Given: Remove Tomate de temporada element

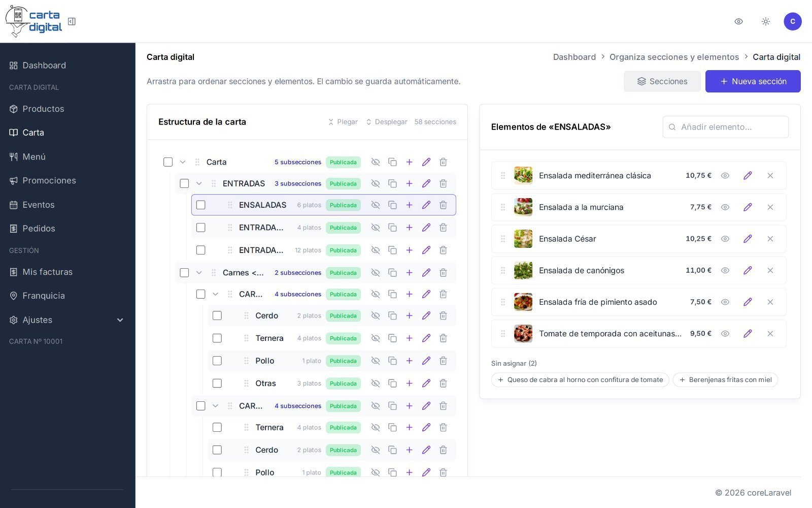Looking at the screenshot, I should (x=770, y=334).
